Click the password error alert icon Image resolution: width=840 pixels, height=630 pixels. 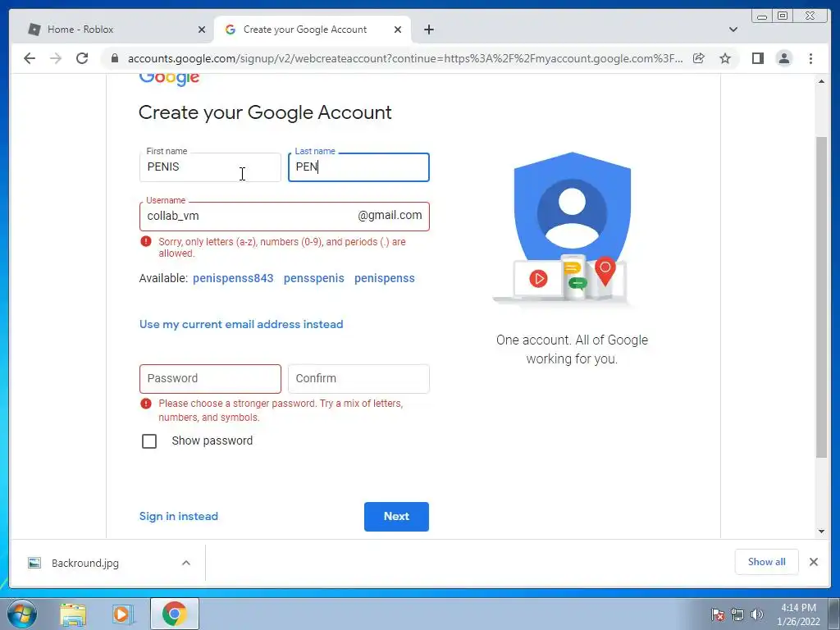tap(146, 404)
